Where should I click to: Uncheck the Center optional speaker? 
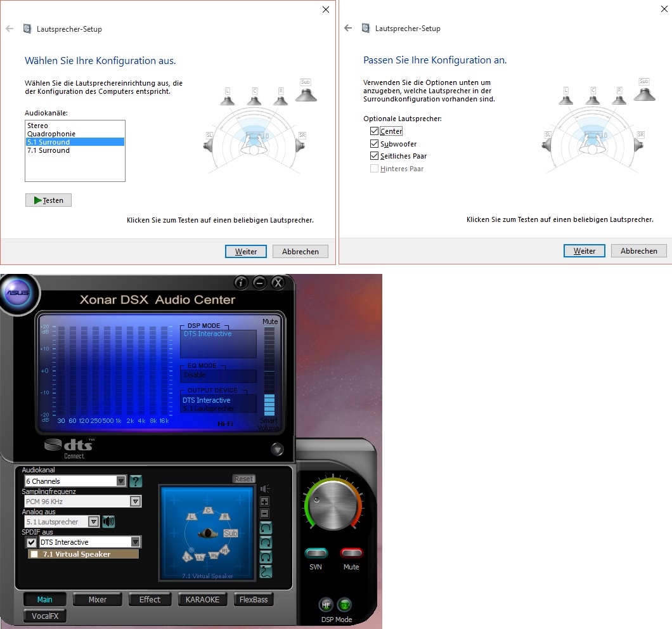pos(374,131)
